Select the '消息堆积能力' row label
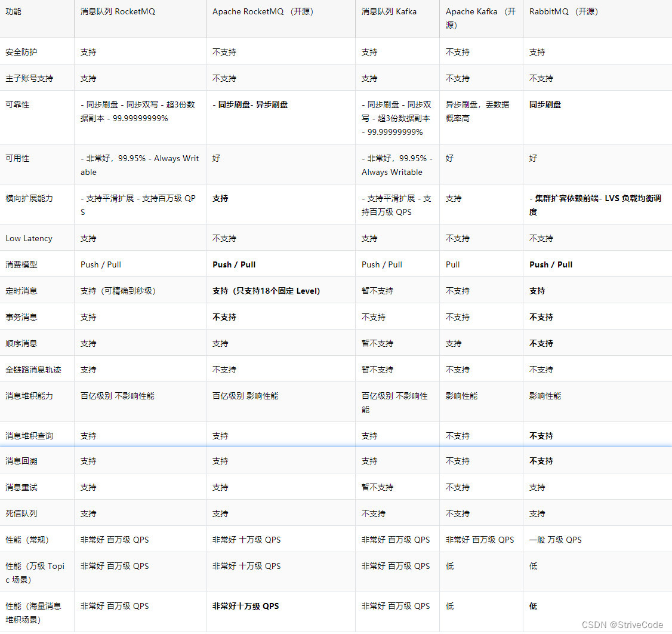Screen dimensions: 672x634 coord(29,396)
